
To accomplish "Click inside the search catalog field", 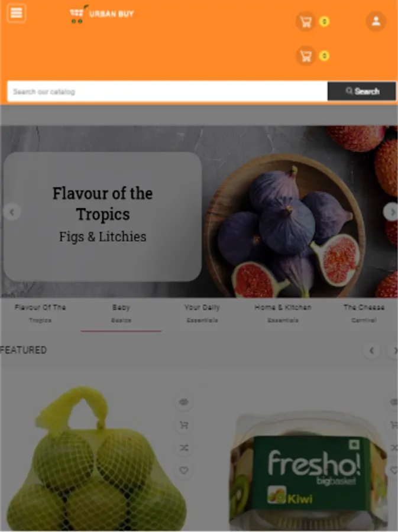I will (167, 91).
